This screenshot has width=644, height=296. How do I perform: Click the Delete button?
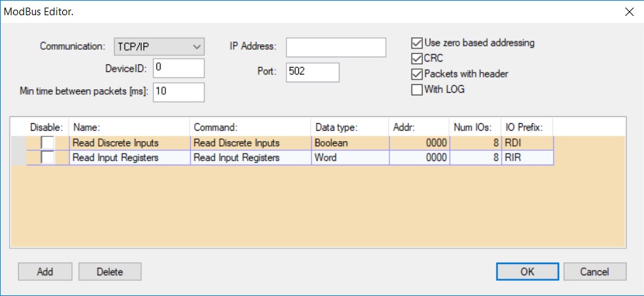click(x=110, y=272)
